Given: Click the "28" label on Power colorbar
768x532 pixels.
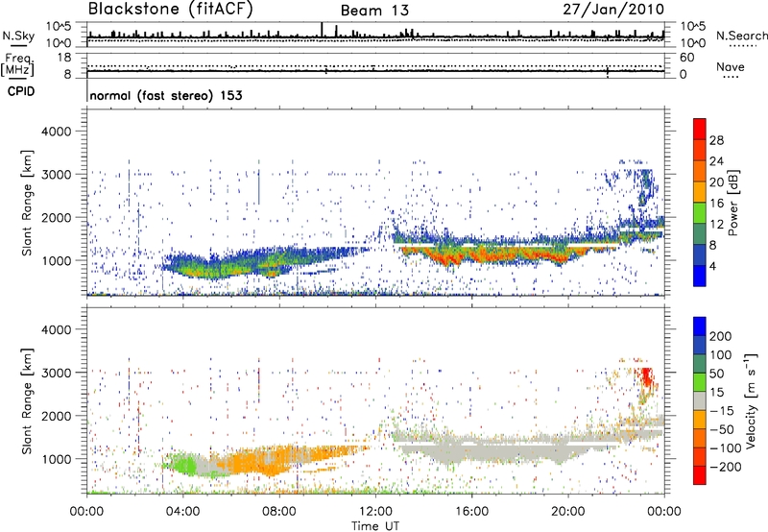Looking at the screenshot, I should [x=716, y=140].
